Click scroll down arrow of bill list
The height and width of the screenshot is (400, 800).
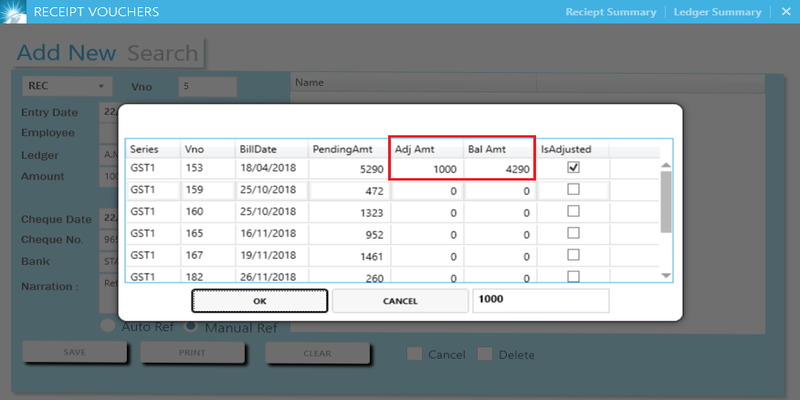click(666, 276)
